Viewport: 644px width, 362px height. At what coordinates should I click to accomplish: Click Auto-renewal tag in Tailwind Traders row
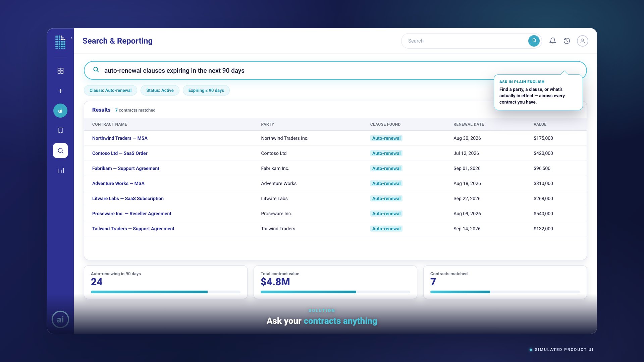pyautogui.click(x=386, y=229)
